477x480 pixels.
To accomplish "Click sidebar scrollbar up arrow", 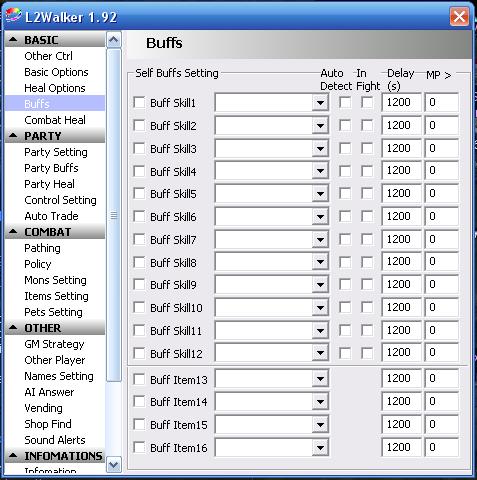I will (113, 40).
